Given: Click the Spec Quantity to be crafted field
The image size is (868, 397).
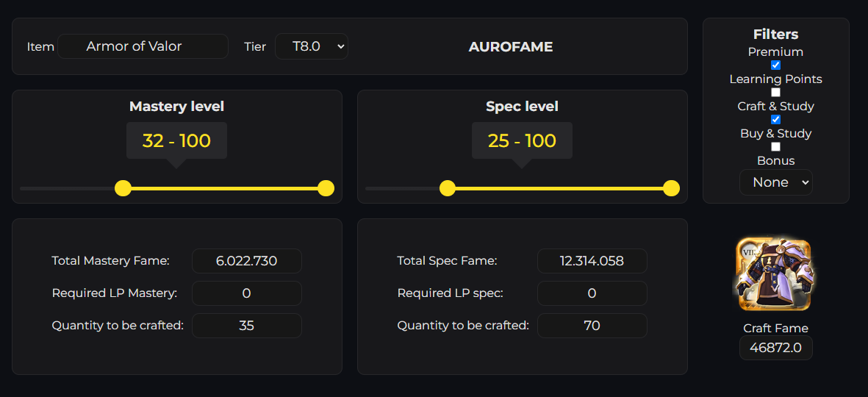Looking at the screenshot, I should (x=592, y=326).
